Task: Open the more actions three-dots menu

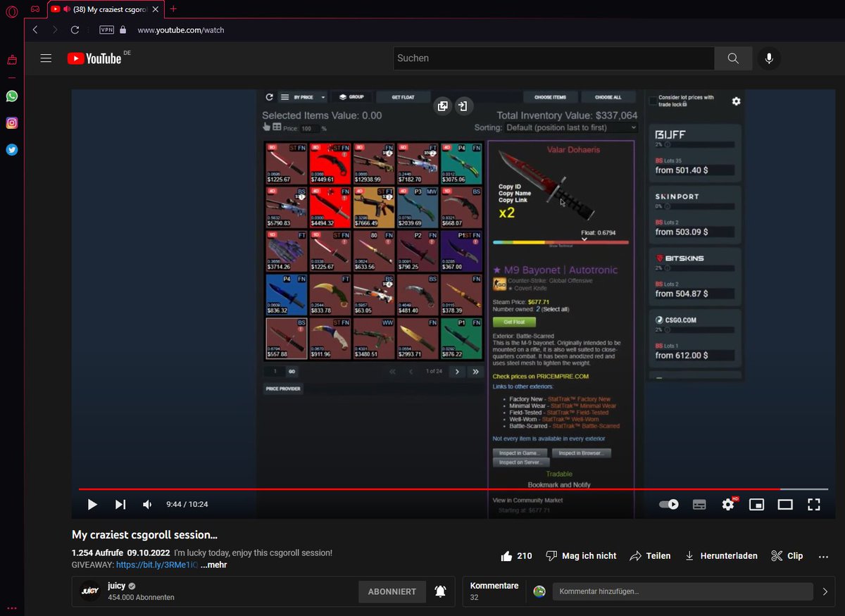Action: click(823, 556)
